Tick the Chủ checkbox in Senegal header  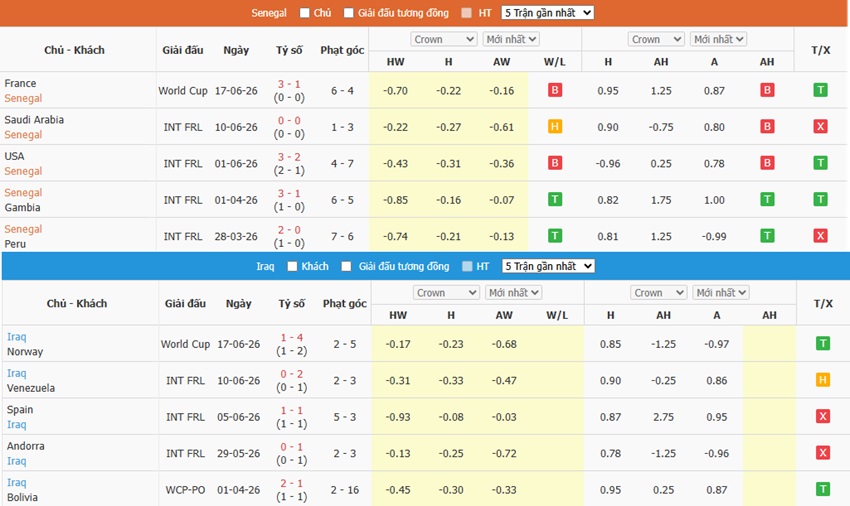pos(305,12)
